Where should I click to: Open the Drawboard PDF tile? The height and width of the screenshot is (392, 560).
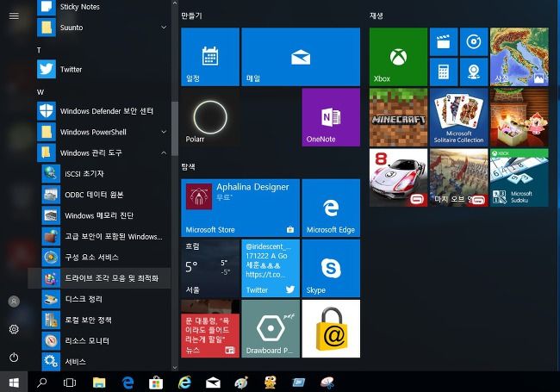pyautogui.click(x=271, y=329)
